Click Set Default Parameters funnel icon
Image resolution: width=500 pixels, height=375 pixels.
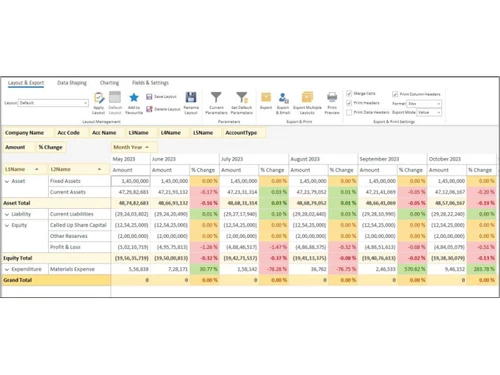point(242,97)
